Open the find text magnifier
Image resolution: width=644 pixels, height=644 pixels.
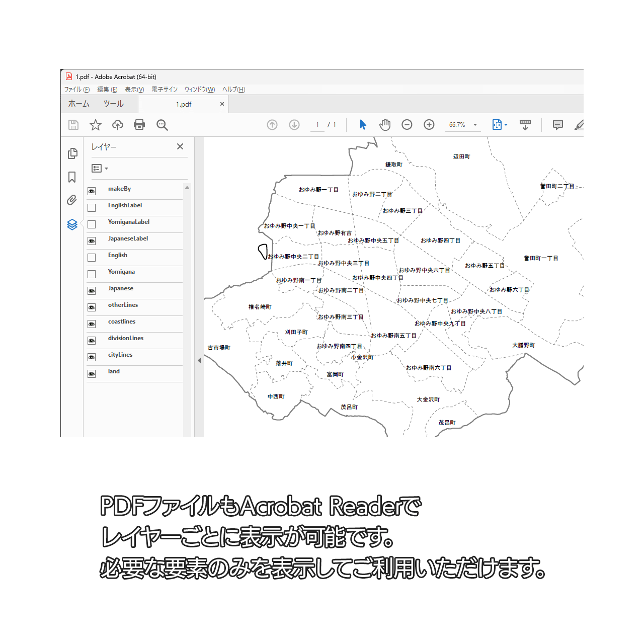[x=162, y=125]
